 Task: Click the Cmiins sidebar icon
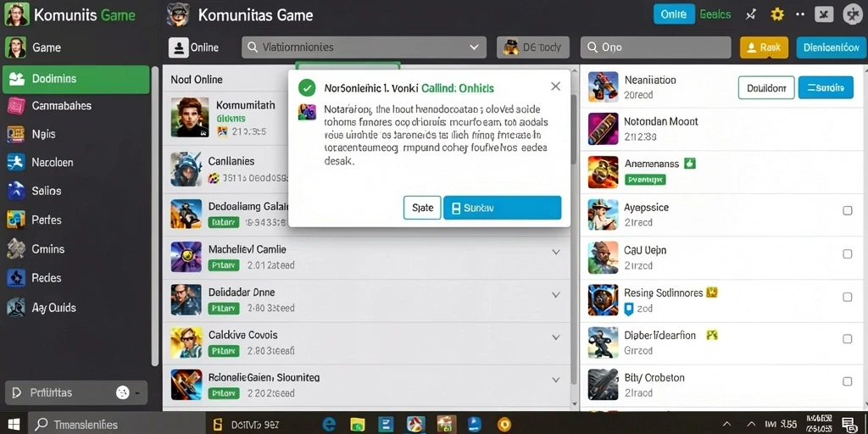pyautogui.click(x=16, y=249)
